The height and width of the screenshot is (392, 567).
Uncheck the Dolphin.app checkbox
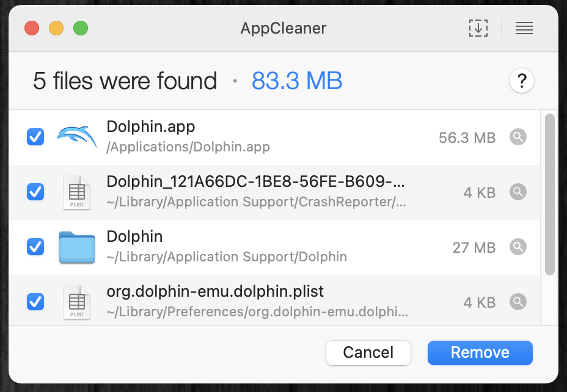pos(35,137)
